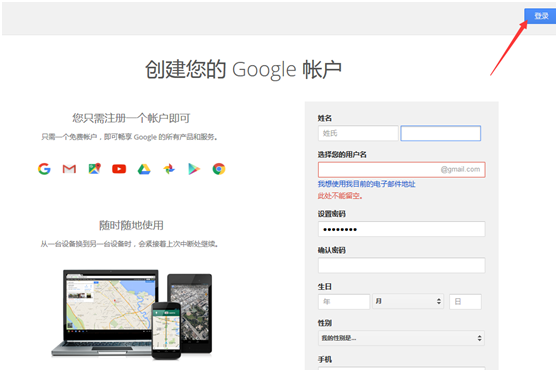Open 我想使用我目前的电子邮件地址 link
The height and width of the screenshot is (372, 558).
(x=367, y=184)
